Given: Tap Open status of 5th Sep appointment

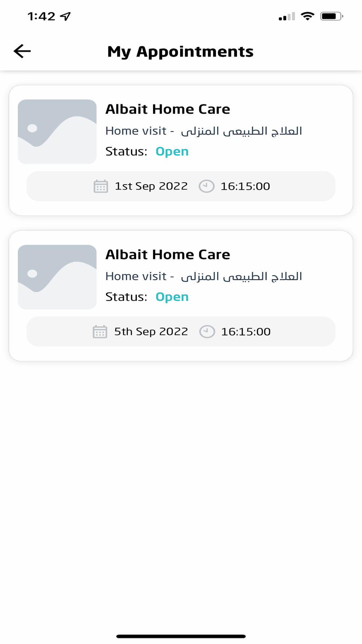Looking at the screenshot, I should coord(172,297).
